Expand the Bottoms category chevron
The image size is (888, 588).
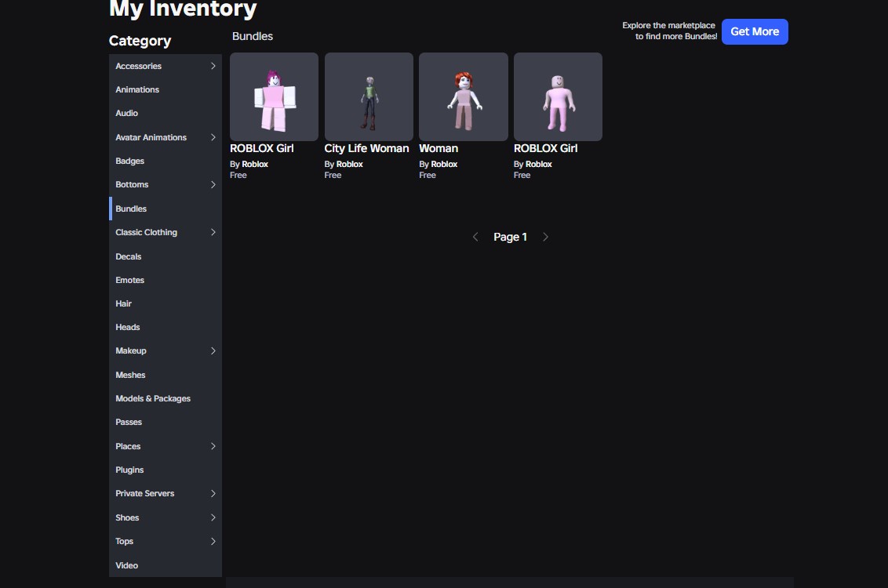pyautogui.click(x=213, y=184)
